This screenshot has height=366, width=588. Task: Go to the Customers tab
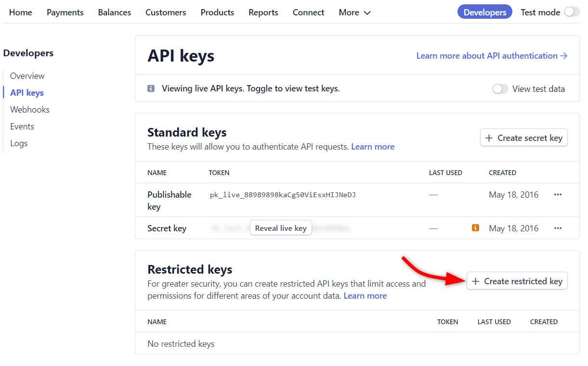point(166,13)
